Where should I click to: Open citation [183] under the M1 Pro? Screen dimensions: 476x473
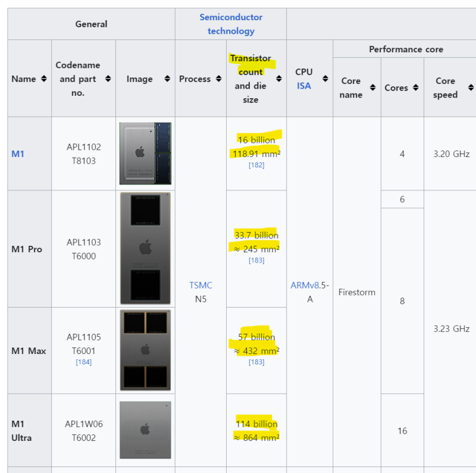point(256,260)
